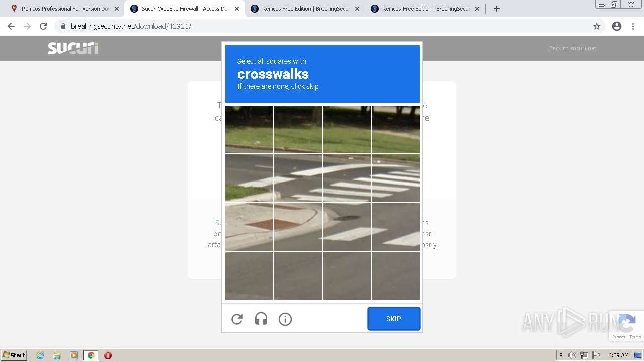Click the reCAPTCHA Terms link
Screen dimensions: 644x362
(635, 337)
